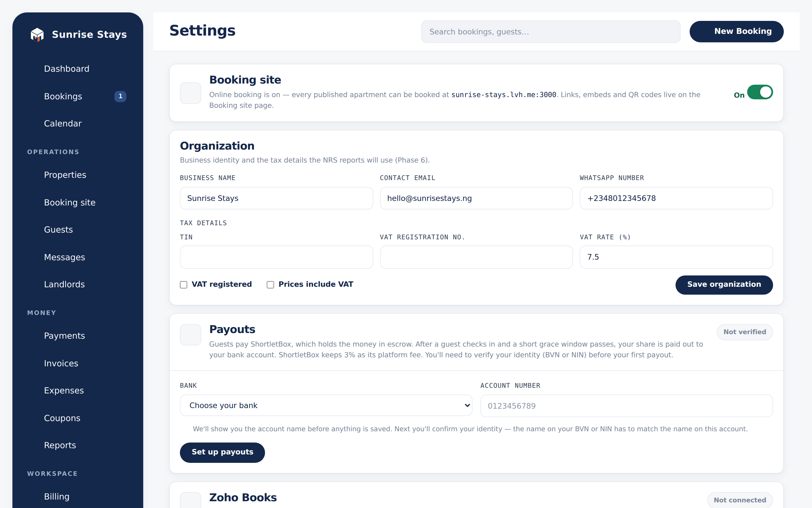This screenshot has height=508, width=812.
Task: Click the Sunrise Stays logo icon
Action: click(x=37, y=35)
